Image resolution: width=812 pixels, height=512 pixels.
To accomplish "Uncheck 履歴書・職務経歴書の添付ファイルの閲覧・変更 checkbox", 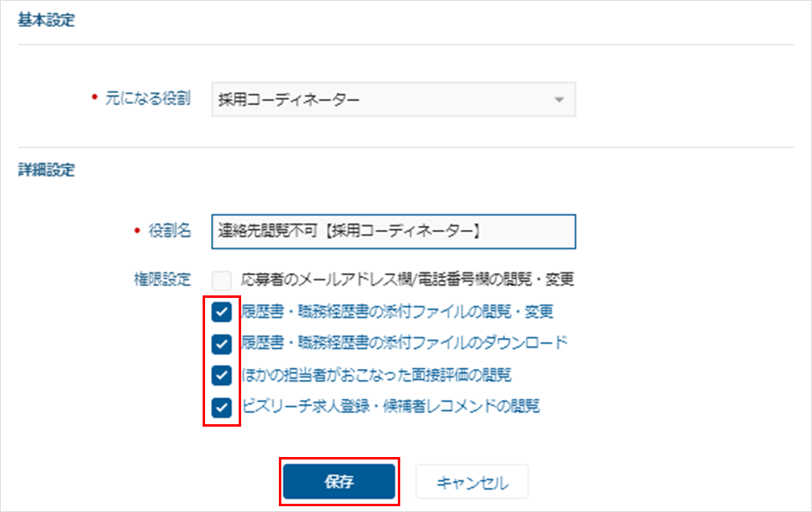I will [221, 312].
